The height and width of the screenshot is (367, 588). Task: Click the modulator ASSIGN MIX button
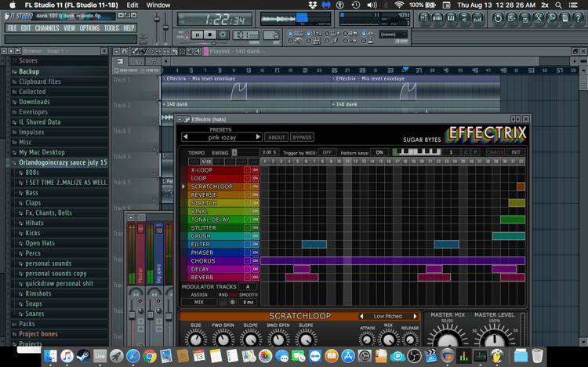[199, 302]
